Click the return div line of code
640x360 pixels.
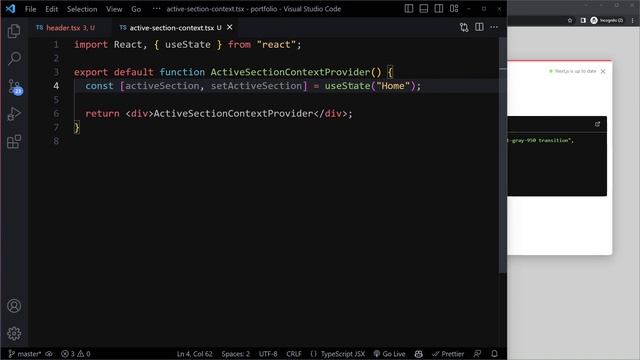[x=219, y=113]
